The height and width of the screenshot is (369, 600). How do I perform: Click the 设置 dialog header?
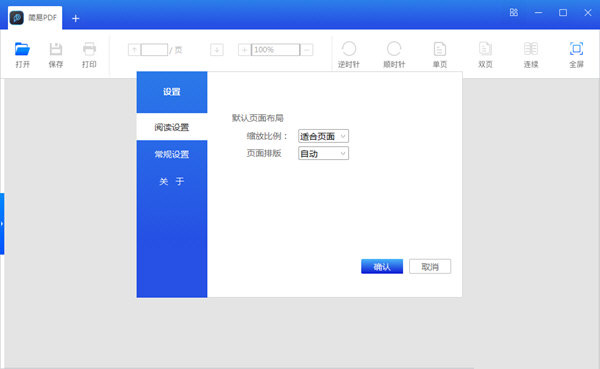(172, 92)
